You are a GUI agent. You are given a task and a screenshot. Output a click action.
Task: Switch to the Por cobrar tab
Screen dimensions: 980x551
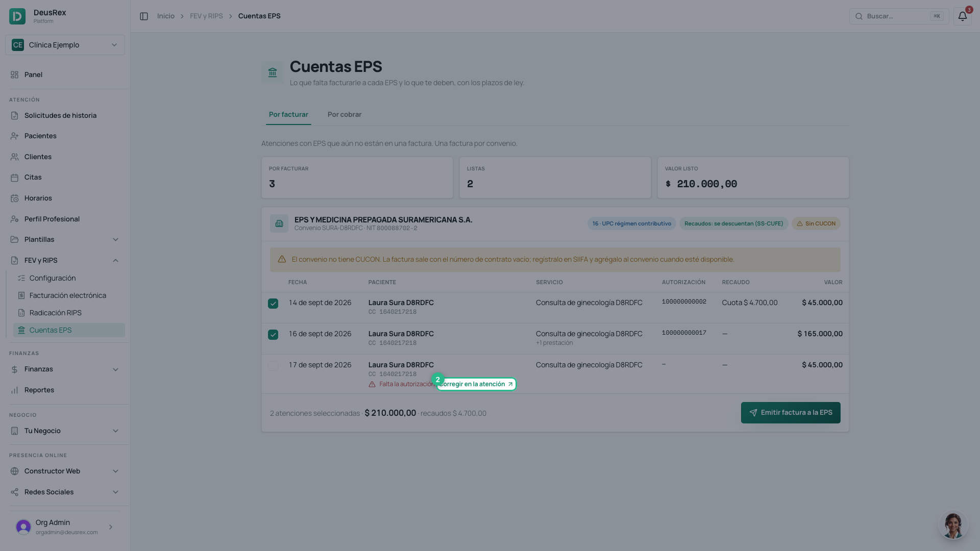tap(345, 115)
